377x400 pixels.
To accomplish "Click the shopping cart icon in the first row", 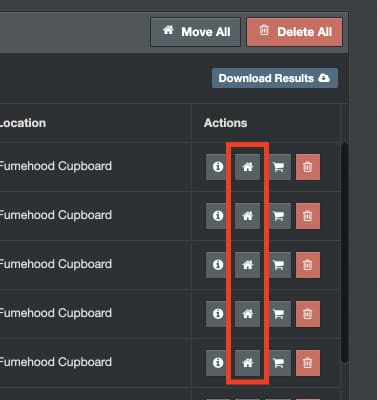I will pos(279,167).
